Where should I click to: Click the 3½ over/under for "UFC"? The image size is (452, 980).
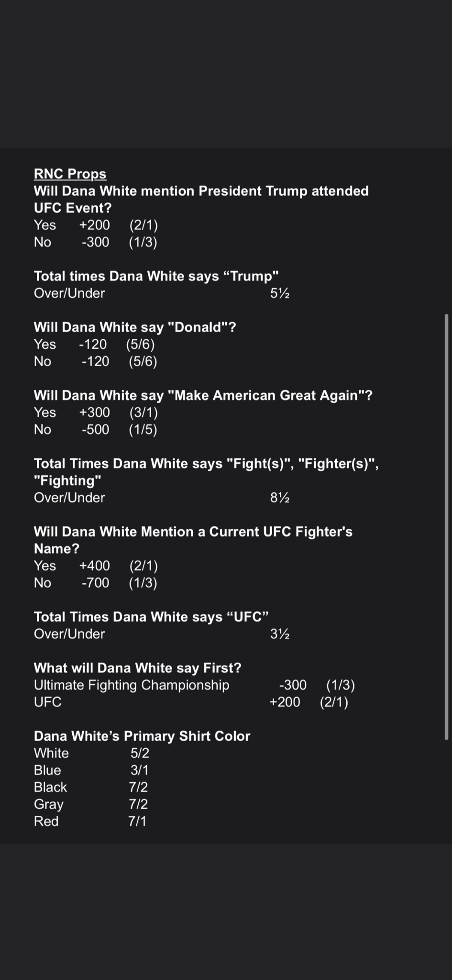280,634
